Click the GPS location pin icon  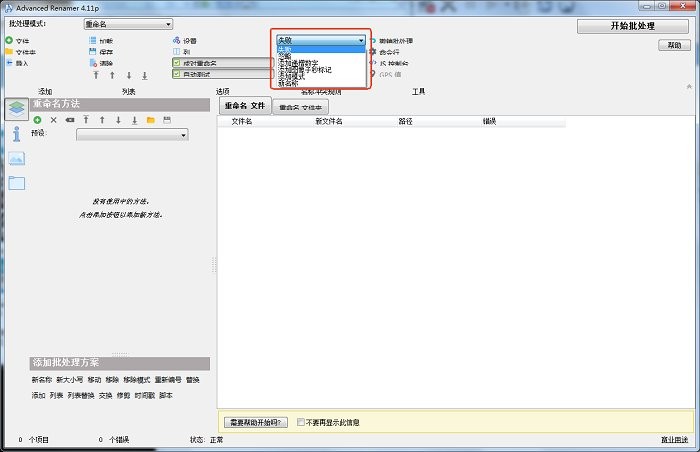coord(373,74)
